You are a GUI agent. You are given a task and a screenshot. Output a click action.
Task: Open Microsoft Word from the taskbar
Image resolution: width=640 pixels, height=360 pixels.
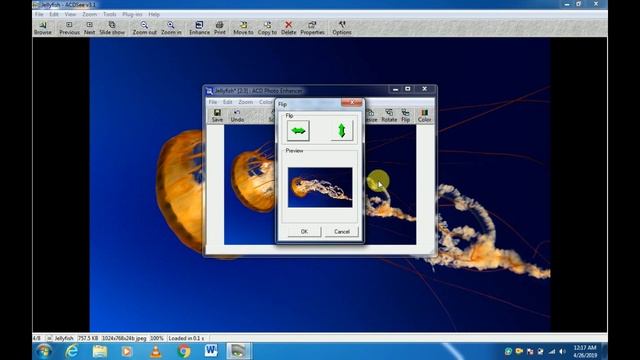(x=211, y=351)
